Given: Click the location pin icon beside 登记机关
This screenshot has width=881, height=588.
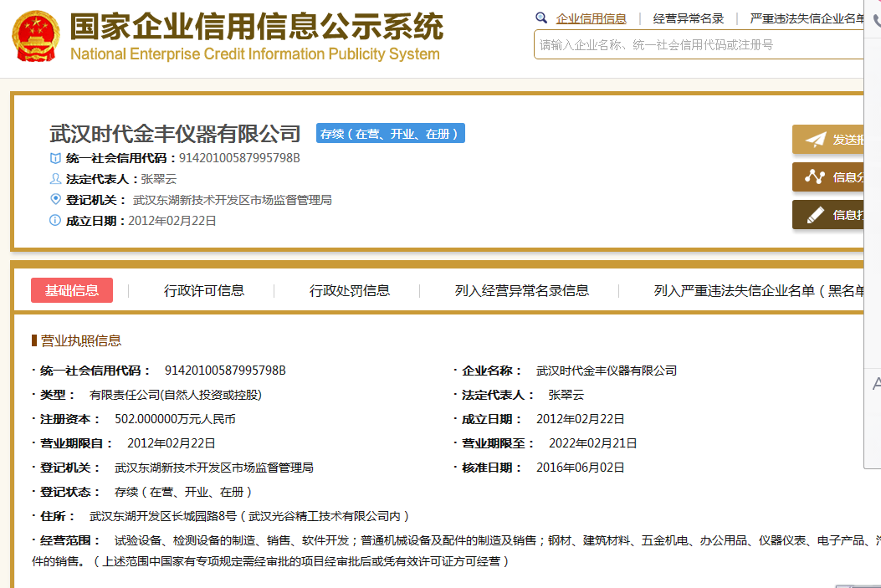Looking at the screenshot, I should (55, 200).
